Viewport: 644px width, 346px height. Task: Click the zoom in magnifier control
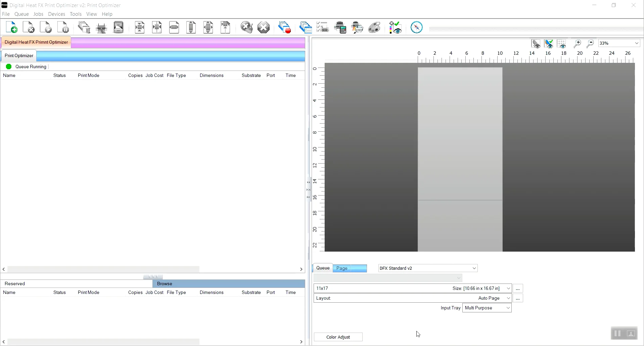pos(578,44)
